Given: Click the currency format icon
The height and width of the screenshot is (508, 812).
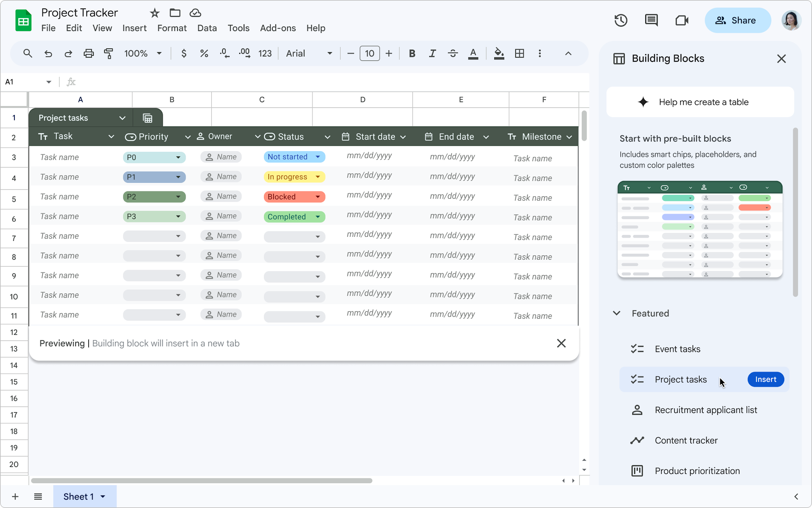Looking at the screenshot, I should [x=183, y=53].
